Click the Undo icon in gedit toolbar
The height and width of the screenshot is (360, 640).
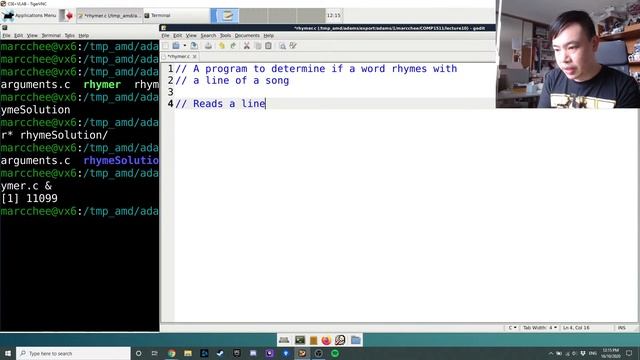point(222,46)
